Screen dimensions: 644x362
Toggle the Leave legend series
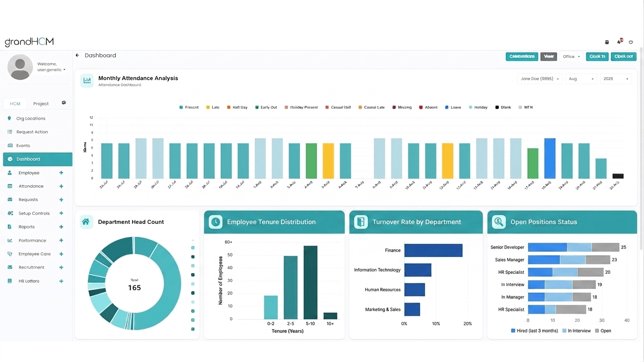453,107
